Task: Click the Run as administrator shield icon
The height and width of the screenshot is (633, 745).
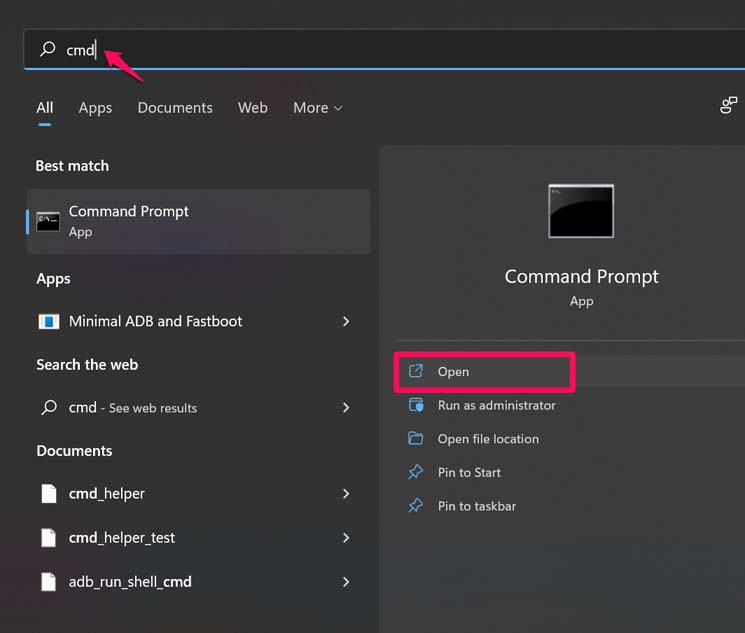Action: tap(416, 405)
